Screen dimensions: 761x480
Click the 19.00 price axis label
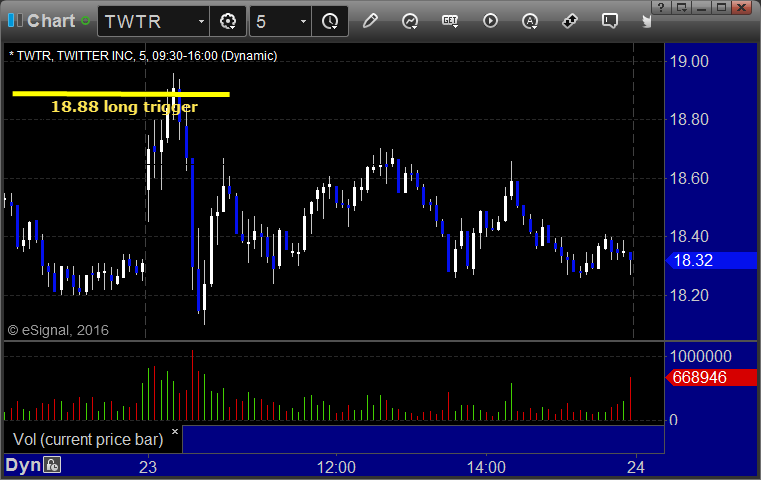pos(689,62)
